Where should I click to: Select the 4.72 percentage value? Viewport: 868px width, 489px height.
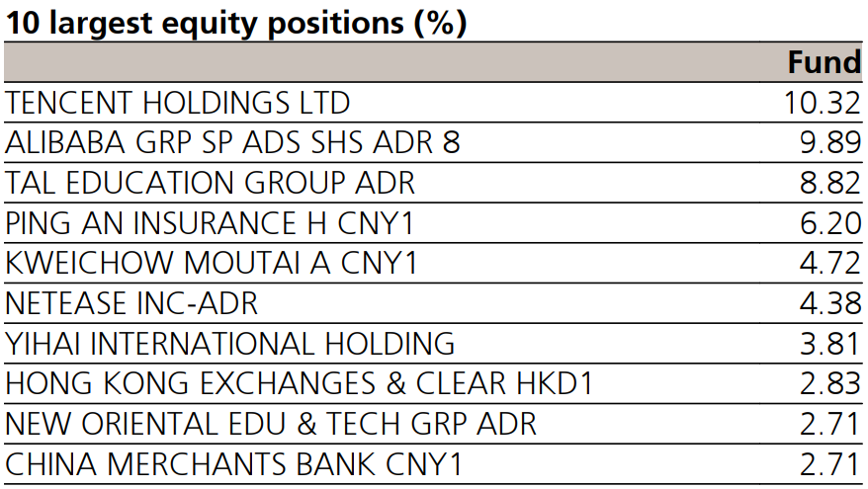[830, 264]
